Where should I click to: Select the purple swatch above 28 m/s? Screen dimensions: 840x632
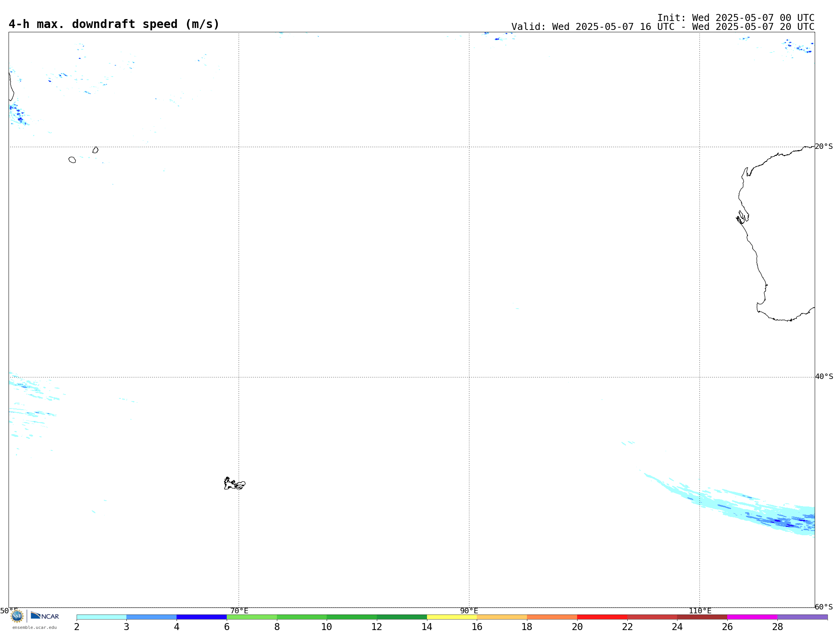point(802,617)
